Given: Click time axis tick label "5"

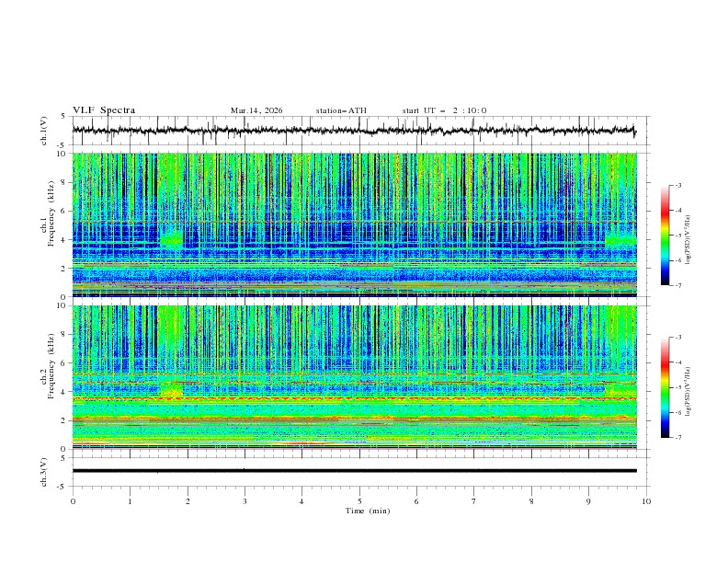Looking at the screenshot, I should coord(359,501).
